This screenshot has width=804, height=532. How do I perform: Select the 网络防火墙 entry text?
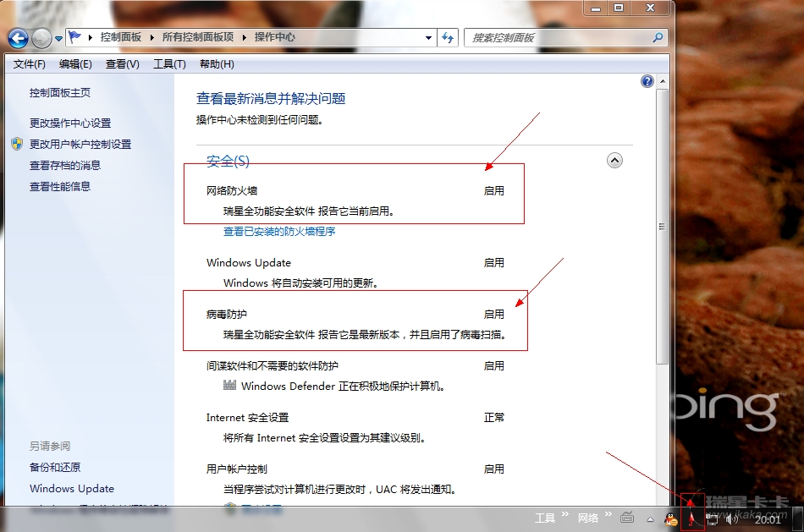point(232,190)
